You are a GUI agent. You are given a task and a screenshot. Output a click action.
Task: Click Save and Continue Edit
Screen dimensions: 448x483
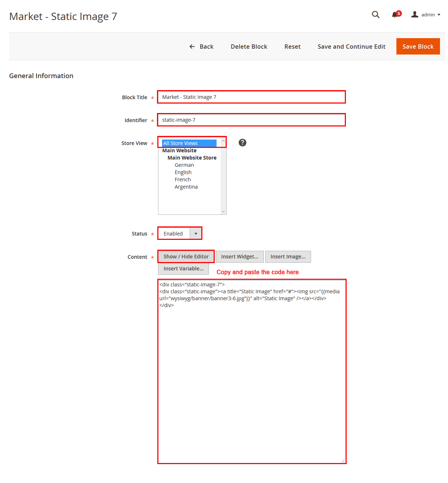click(x=351, y=47)
